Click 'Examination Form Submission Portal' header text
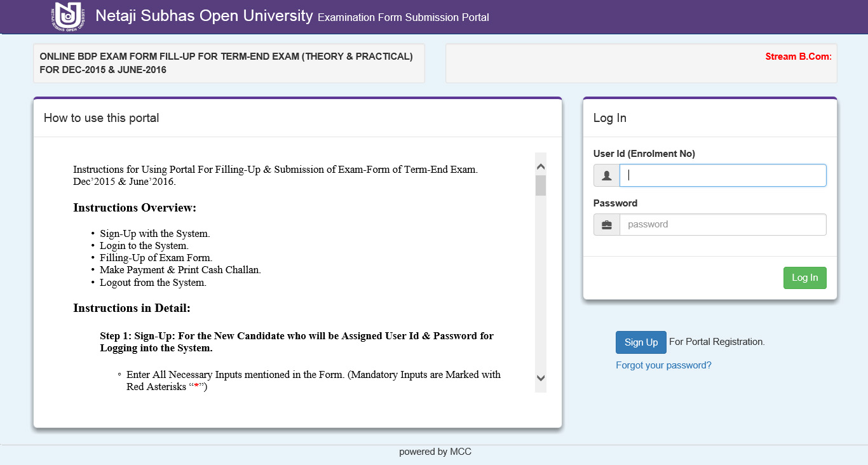Screen dimensions: 868x465 tap(403, 18)
